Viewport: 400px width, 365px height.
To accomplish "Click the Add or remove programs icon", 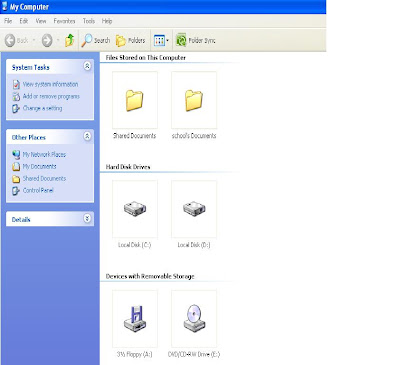I will [16, 96].
